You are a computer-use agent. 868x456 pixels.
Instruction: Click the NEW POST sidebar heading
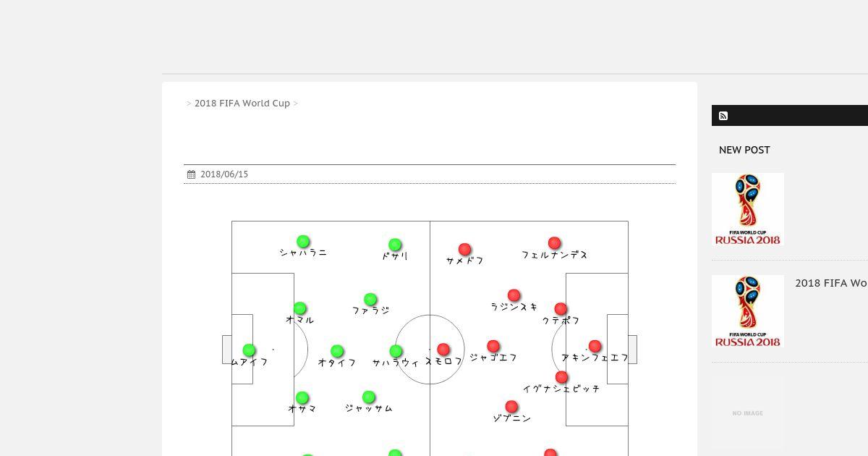(x=744, y=150)
